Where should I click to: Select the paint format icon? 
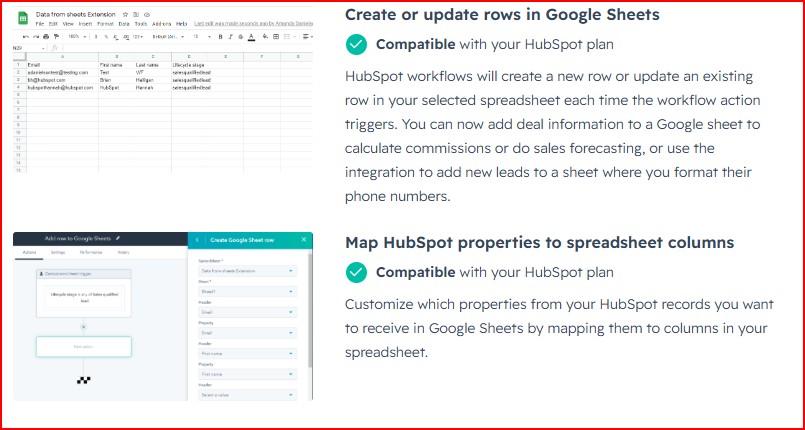coord(56,36)
